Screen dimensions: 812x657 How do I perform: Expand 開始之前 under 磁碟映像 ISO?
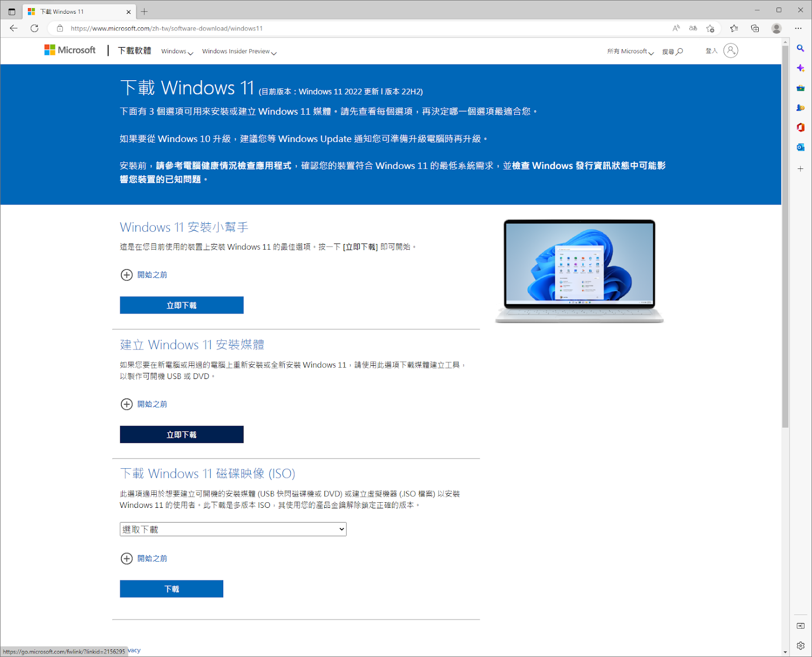144,558
